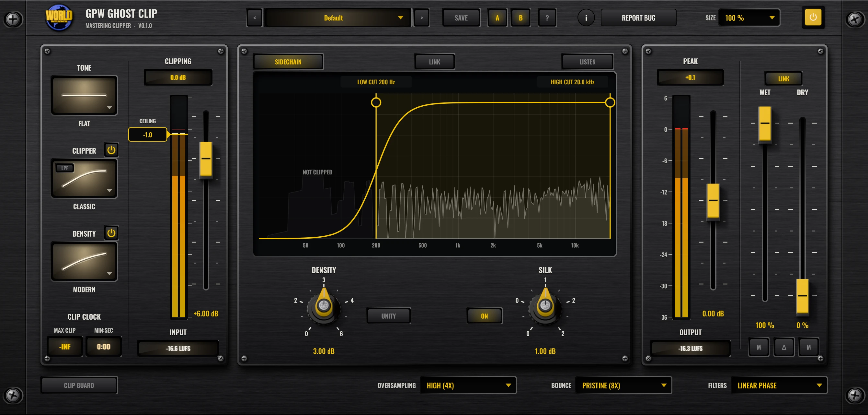Viewport: 868px width, 415px height.
Task: Click the Report Bug button
Action: coord(638,18)
